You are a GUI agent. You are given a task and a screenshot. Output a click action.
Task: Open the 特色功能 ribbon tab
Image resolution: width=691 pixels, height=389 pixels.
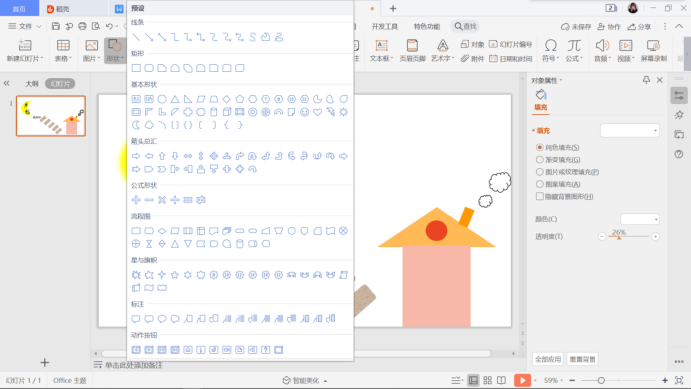click(427, 26)
